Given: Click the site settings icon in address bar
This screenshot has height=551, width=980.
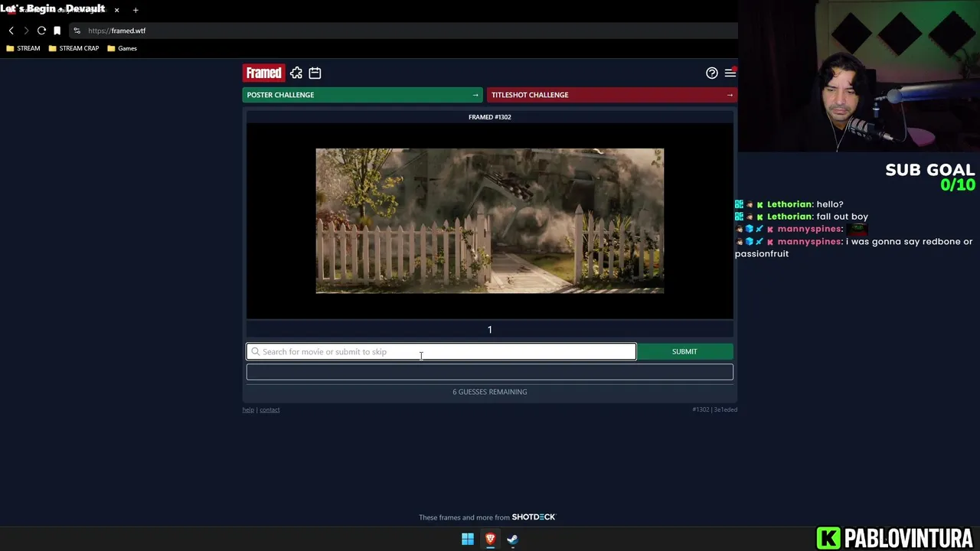Looking at the screenshot, I should point(77,31).
